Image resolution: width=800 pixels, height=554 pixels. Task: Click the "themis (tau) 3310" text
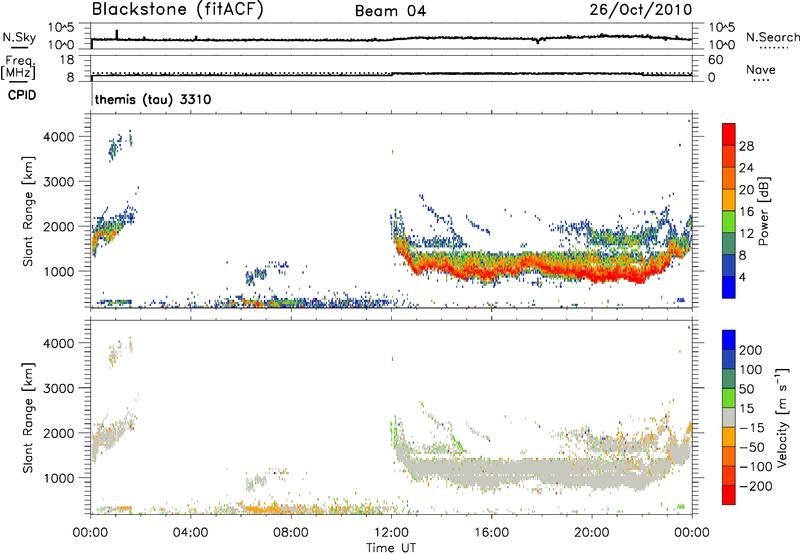click(x=153, y=99)
